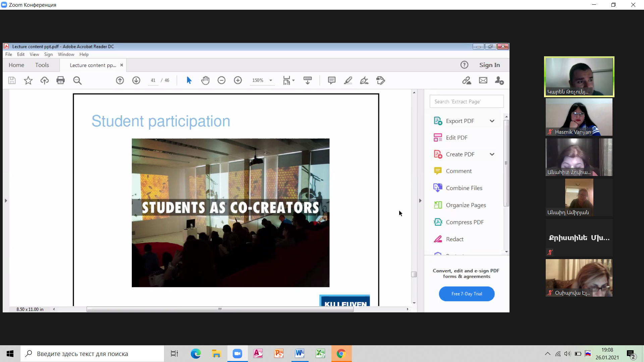Click the tools pane vertical scrollbar

click(x=506, y=163)
